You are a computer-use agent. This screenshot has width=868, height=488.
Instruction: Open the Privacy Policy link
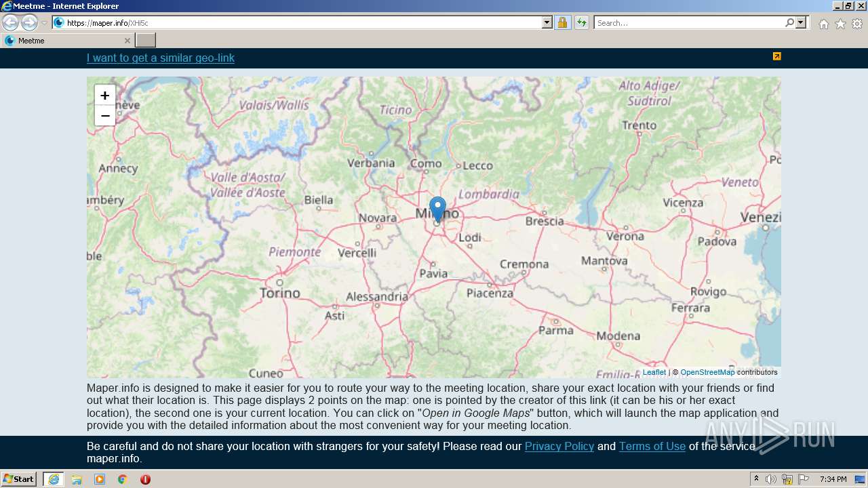pyautogui.click(x=559, y=446)
